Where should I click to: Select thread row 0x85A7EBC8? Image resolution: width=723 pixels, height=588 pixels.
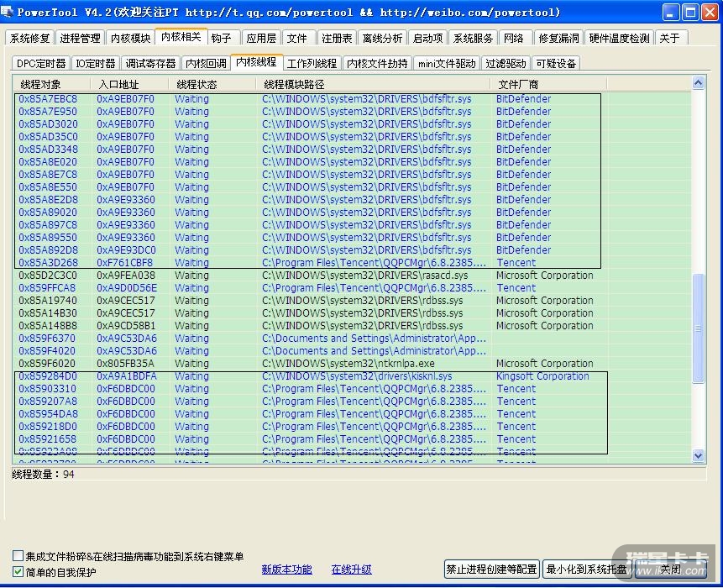[351, 98]
